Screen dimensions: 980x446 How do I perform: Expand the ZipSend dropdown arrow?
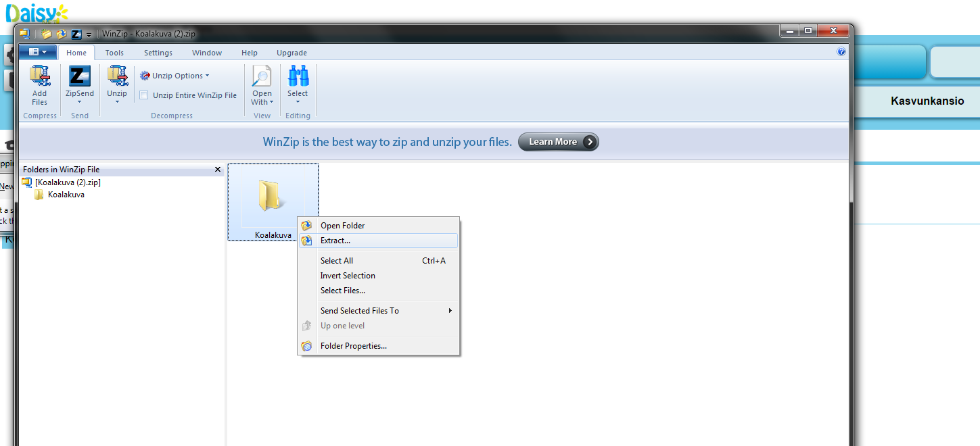[80, 102]
